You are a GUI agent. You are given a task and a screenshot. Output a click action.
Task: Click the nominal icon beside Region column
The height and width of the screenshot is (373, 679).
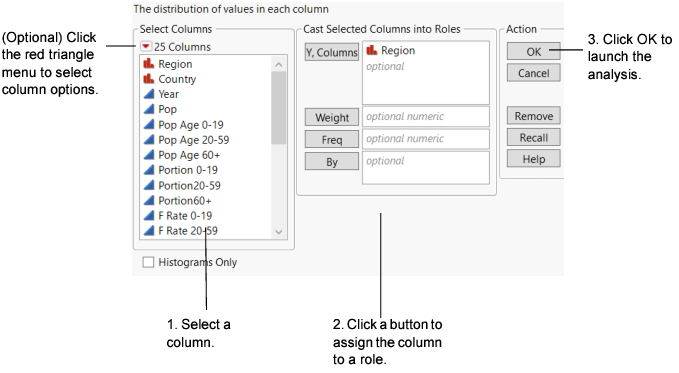(x=149, y=64)
